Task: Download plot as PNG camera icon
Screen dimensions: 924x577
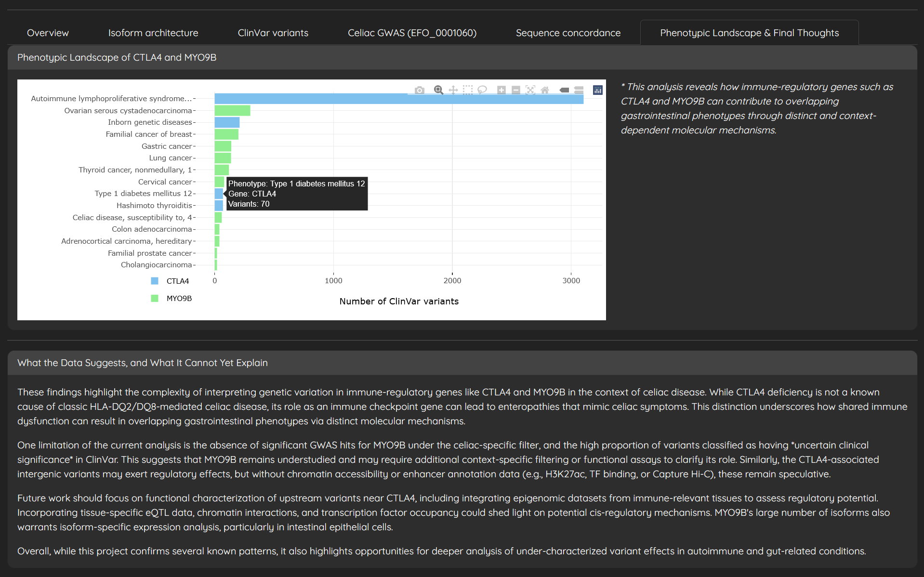Action: [x=420, y=90]
